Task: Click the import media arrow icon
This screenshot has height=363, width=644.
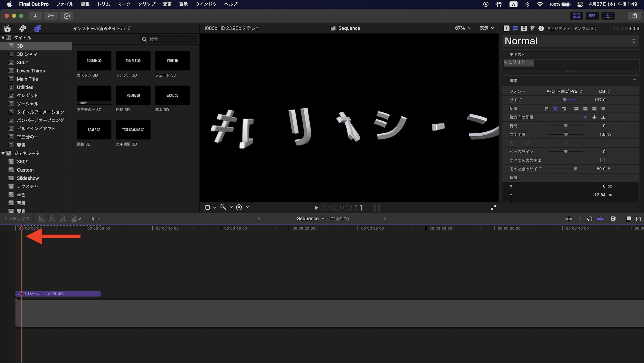Action: coord(35,15)
